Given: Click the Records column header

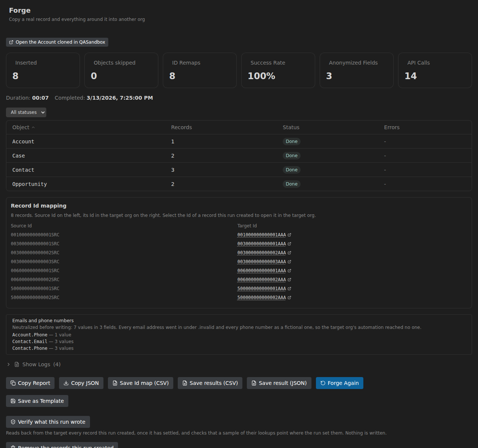Looking at the screenshot, I should coord(181,127).
